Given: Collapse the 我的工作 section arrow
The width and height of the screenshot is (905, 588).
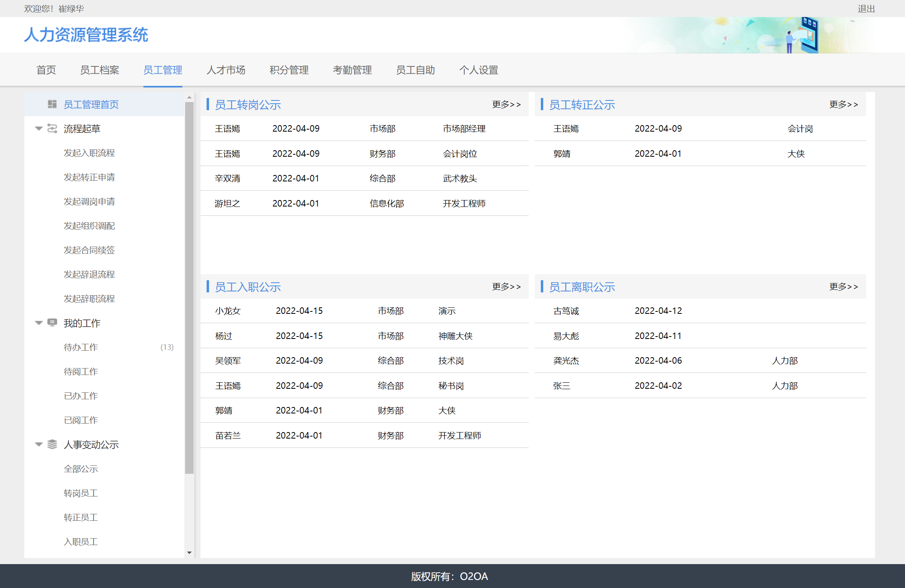Looking at the screenshot, I should pos(39,323).
